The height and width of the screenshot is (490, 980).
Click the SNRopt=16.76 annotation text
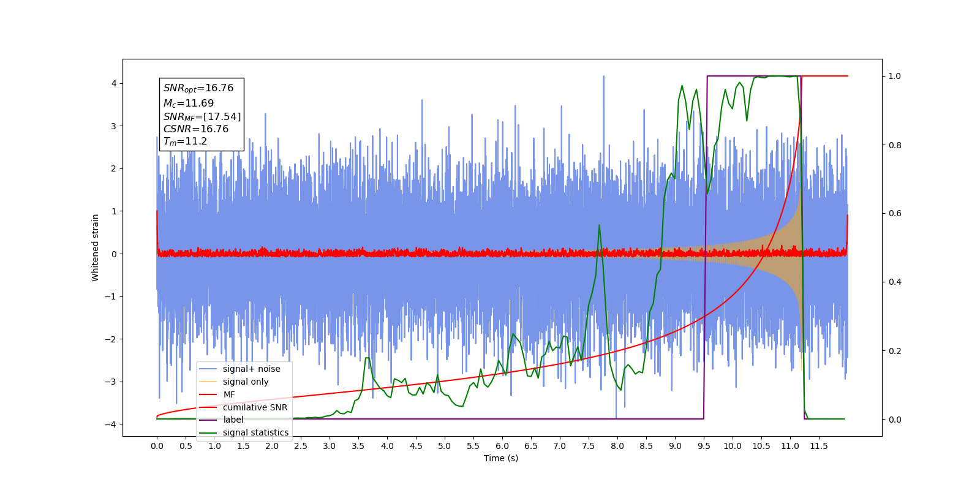[198, 88]
